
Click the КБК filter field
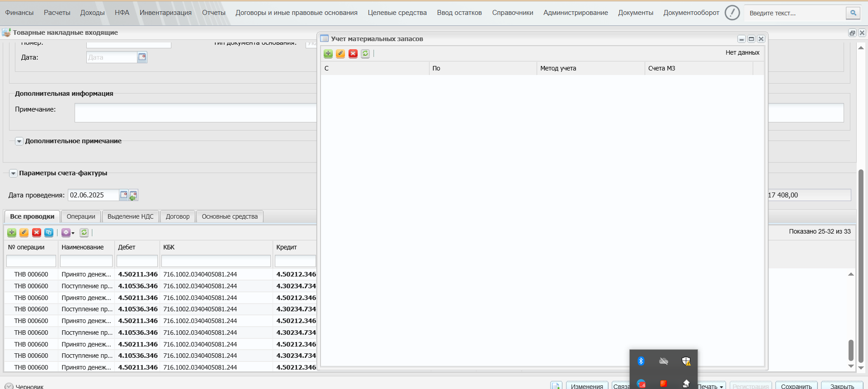[x=216, y=261]
